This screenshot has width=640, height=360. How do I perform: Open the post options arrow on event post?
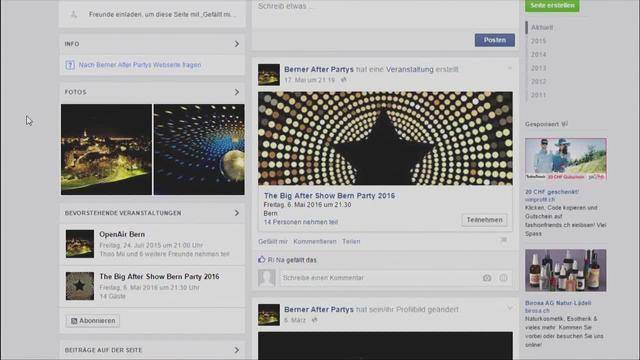509,69
